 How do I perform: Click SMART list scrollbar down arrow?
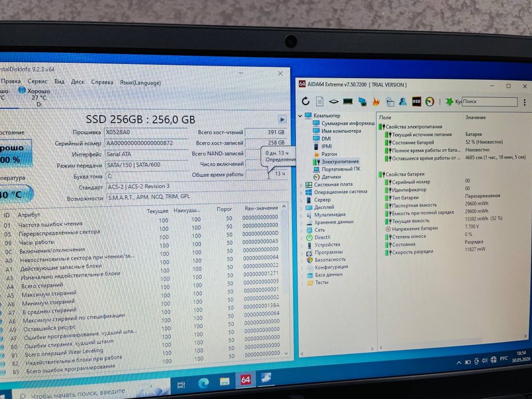[x=286, y=353]
